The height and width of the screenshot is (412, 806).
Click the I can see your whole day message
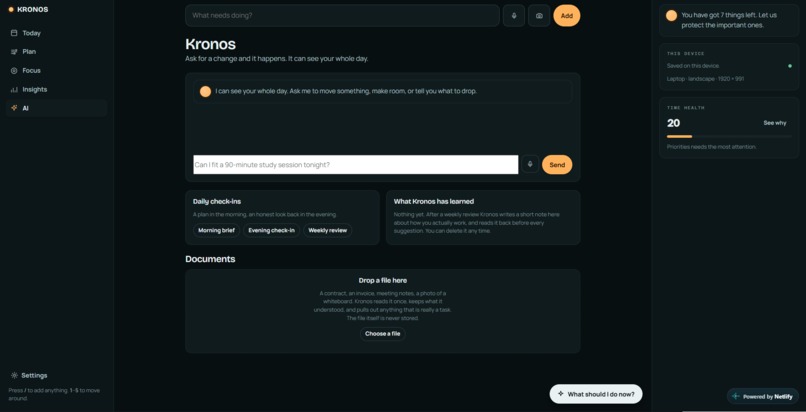[346, 91]
